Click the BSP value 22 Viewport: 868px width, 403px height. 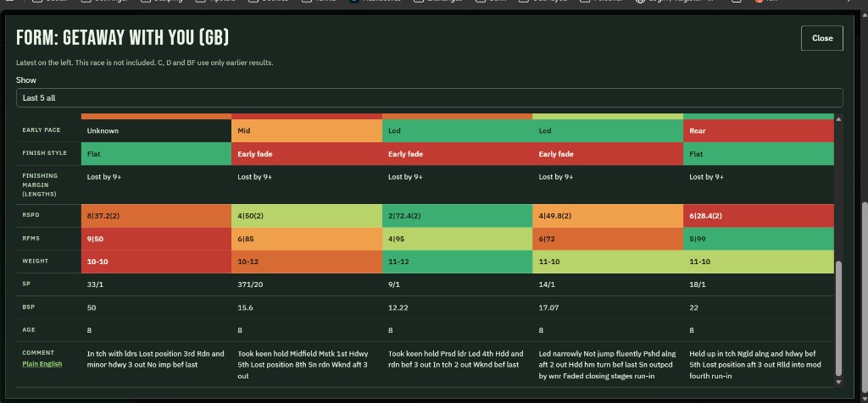(693, 308)
